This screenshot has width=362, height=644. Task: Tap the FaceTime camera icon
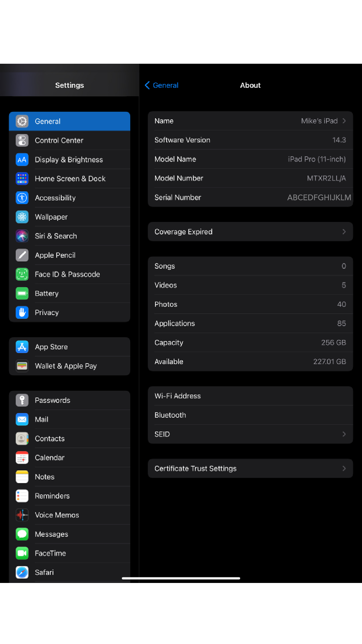tap(22, 553)
